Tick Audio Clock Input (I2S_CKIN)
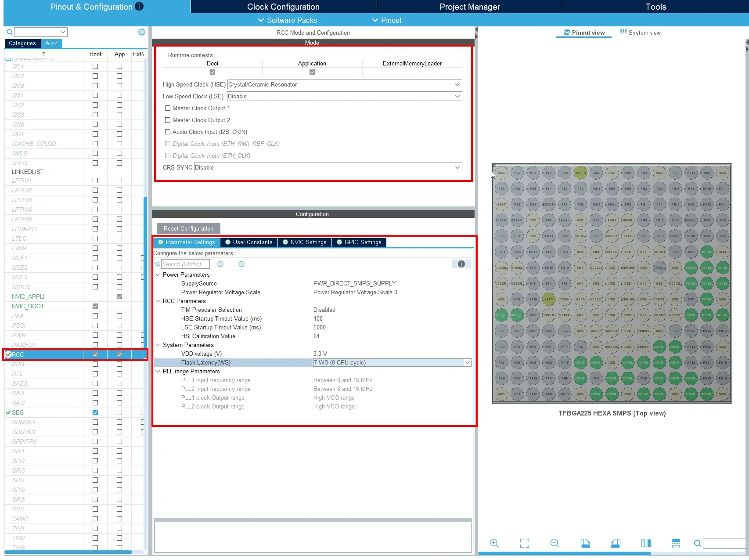The image size is (749, 560). pyautogui.click(x=168, y=132)
